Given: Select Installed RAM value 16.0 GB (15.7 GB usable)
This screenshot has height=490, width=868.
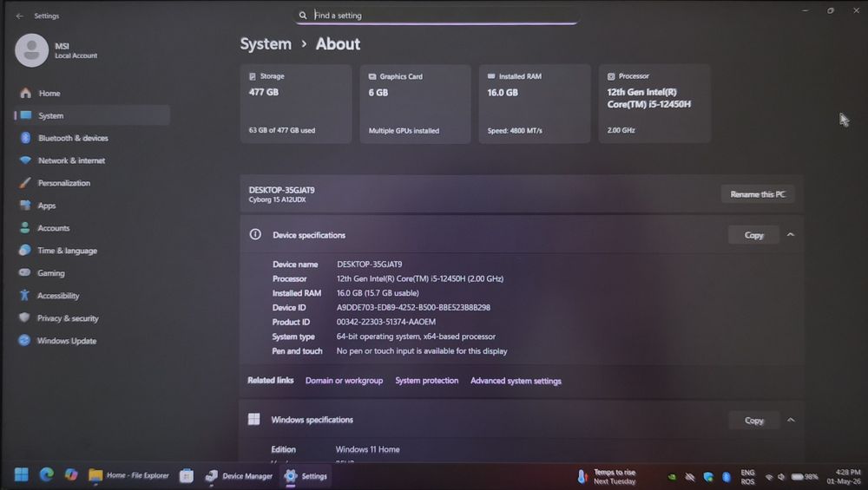Looking at the screenshot, I should [x=378, y=293].
